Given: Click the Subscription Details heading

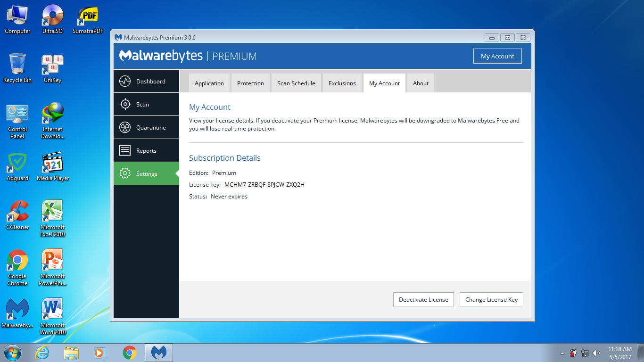Looking at the screenshot, I should click(225, 158).
